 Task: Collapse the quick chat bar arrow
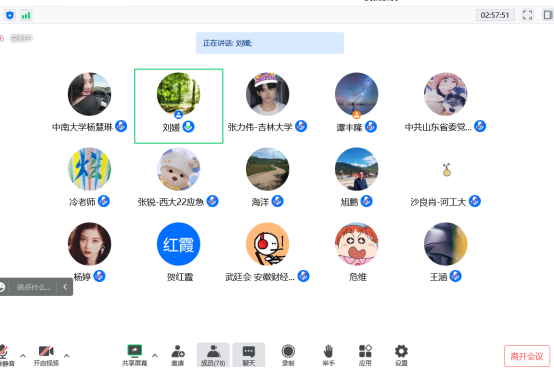pyautogui.click(x=65, y=287)
